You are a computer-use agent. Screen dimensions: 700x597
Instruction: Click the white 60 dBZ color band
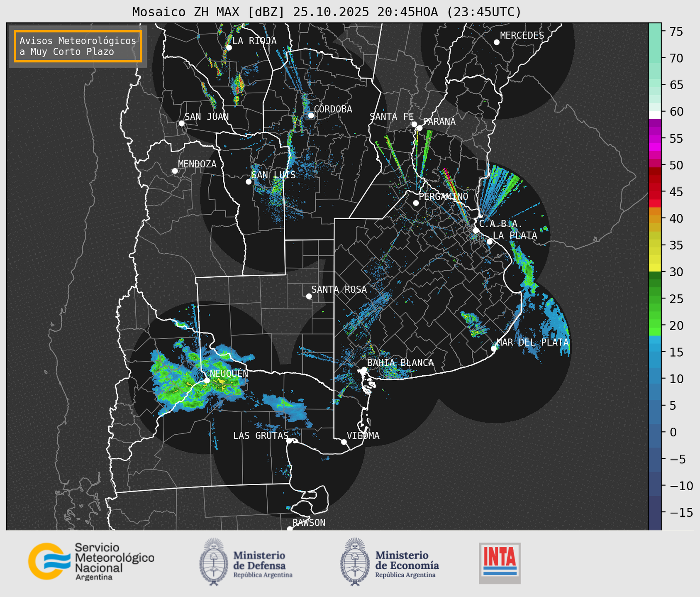pyautogui.click(x=654, y=115)
